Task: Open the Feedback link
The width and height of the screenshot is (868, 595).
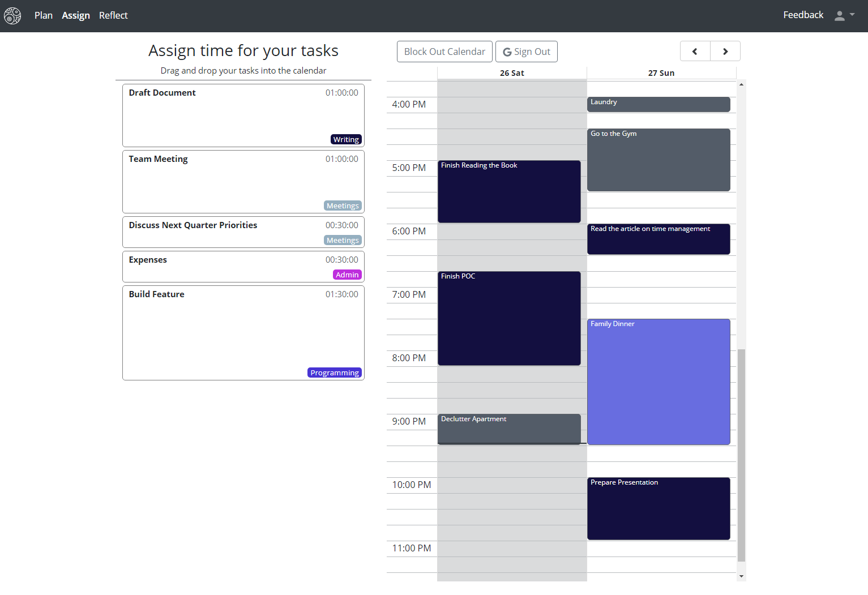Action: point(803,15)
